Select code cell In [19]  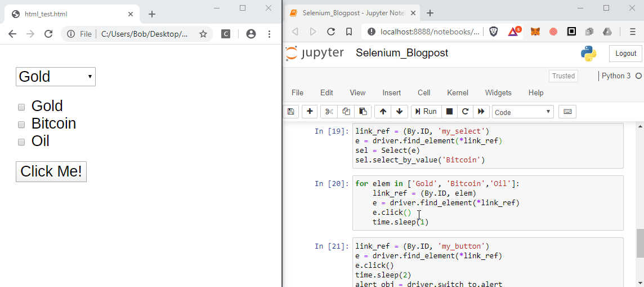point(488,145)
